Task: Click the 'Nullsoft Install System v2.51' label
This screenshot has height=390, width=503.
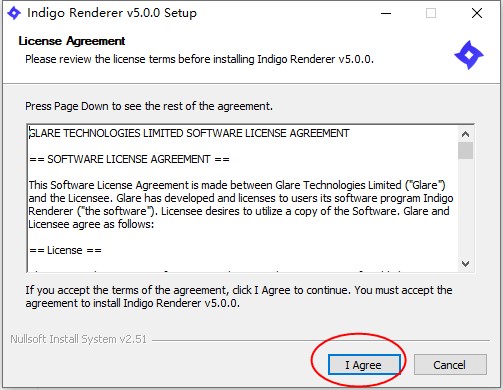Action: pos(79,339)
